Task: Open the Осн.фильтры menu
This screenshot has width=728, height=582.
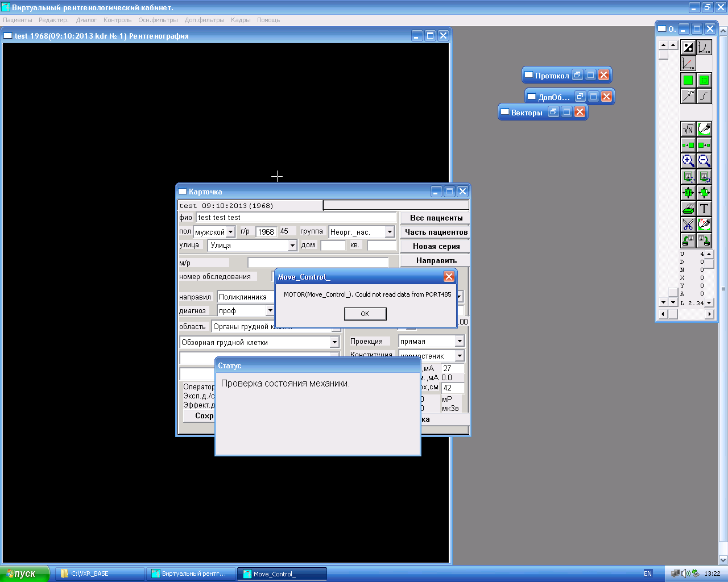Action: coord(158,20)
